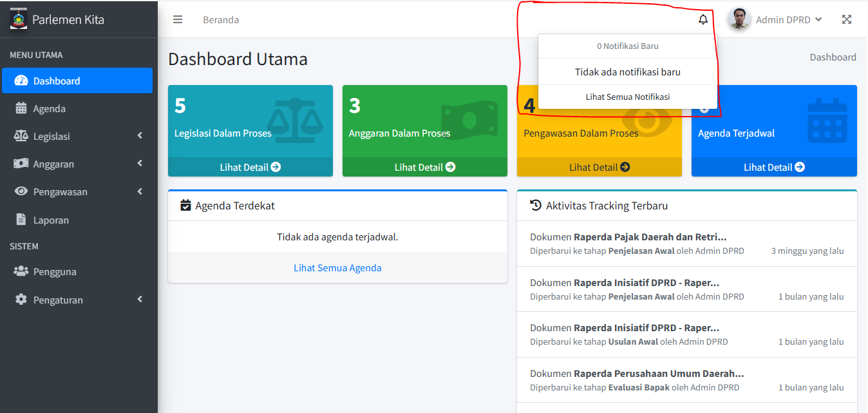Click the Admin DPRD profile avatar
This screenshot has height=413, width=868.
click(739, 19)
